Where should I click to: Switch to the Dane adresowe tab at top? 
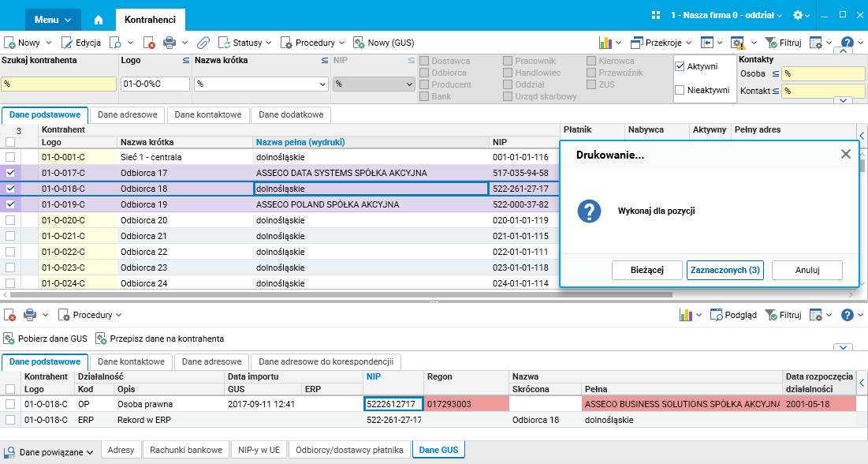[127, 115]
